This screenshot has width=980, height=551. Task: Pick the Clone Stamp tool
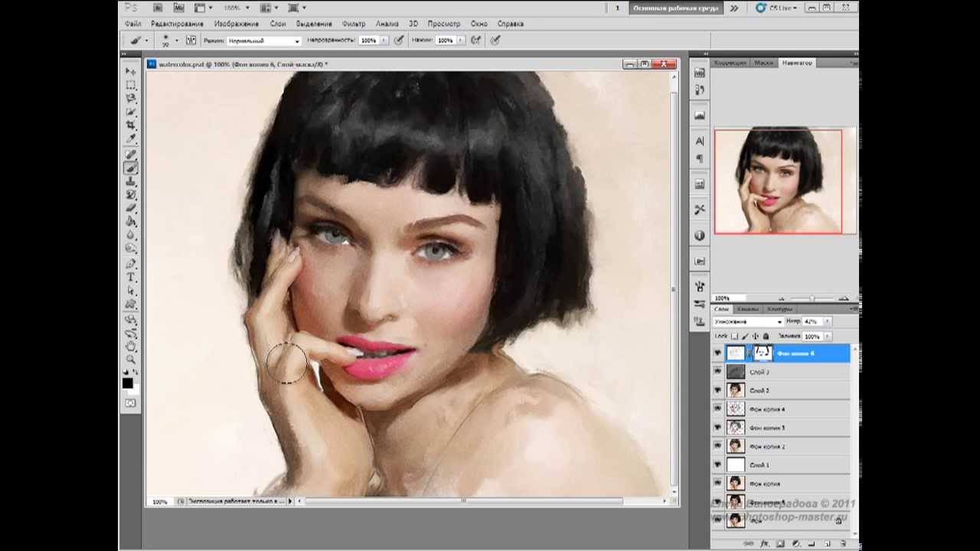click(131, 181)
